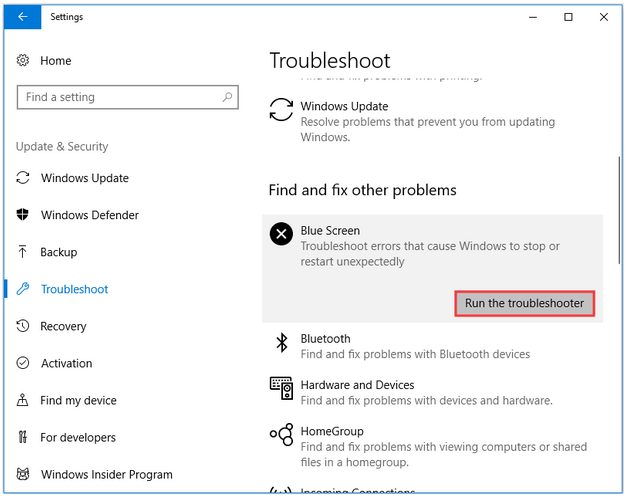Open Home in the settings sidebar

click(x=56, y=60)
